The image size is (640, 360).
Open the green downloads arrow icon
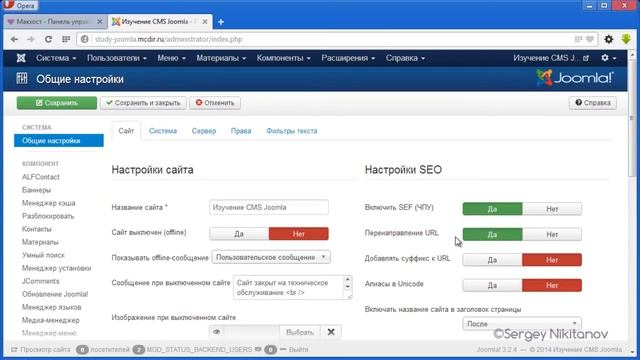(626, 39)
